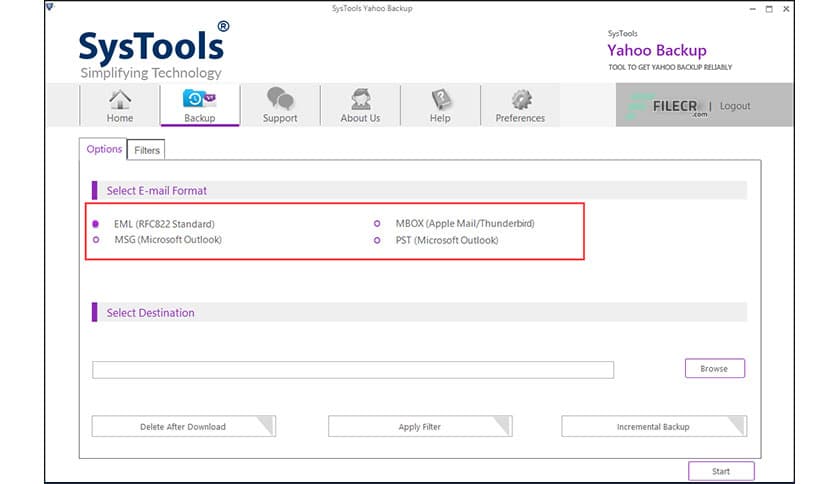Image resolution: width=836 pixels, height=484 pixels.
Task: Open the Help book icon
Action: coord(440,106)
